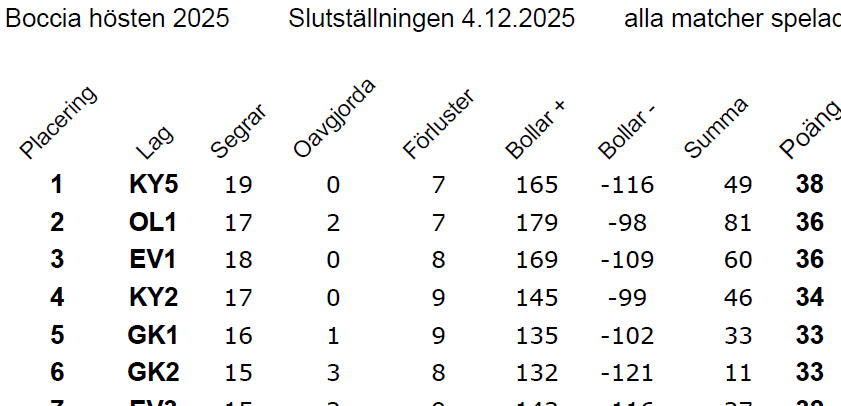Click the Oavgjorda column header
841x406 pixels.
335,119
